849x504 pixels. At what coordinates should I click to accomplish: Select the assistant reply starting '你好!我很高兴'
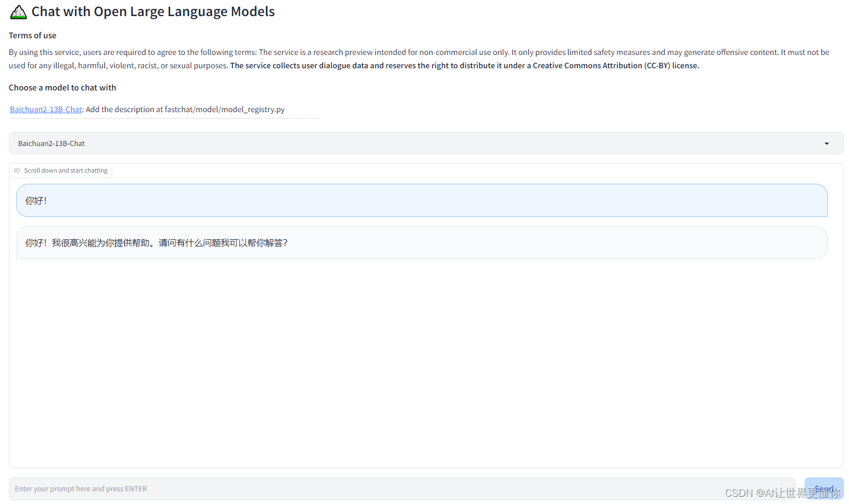coord(421,243)
